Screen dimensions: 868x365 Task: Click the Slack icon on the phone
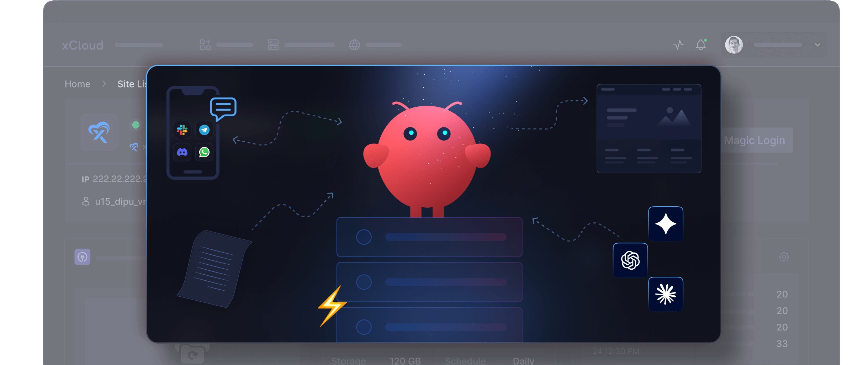(x=182, y=130)
